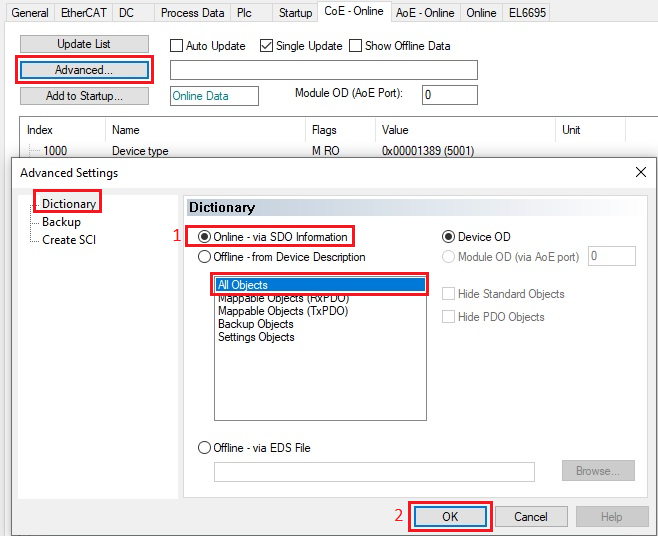Click the Value column header
Screen dimensions: 658x536
click(465, 130)
